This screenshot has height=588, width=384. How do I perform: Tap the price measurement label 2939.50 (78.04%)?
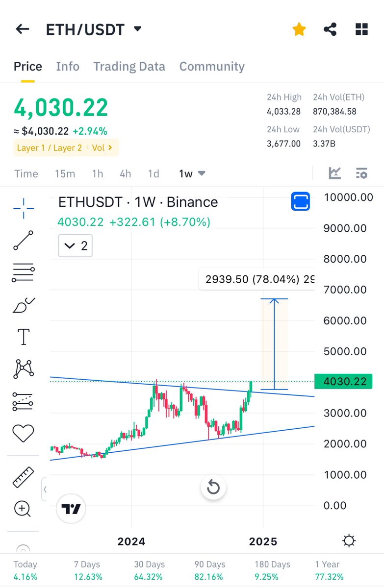[x=256, y=279]
